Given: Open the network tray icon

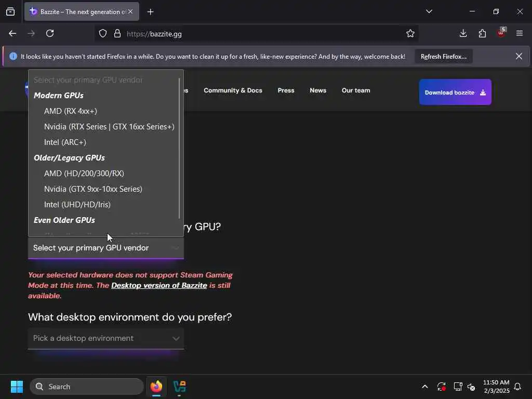Looking at the screenshot, I should coord(458,387).
